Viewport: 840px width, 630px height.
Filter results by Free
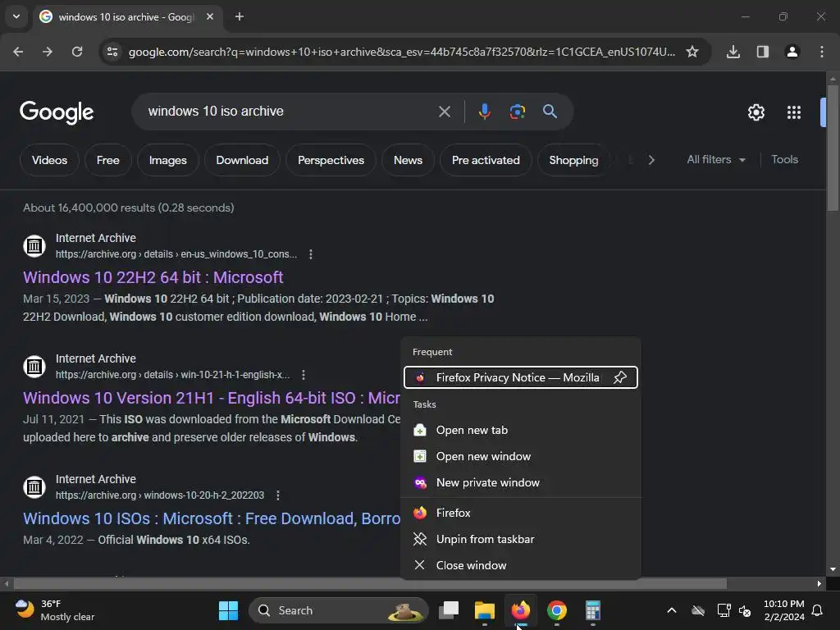[108, 160]
